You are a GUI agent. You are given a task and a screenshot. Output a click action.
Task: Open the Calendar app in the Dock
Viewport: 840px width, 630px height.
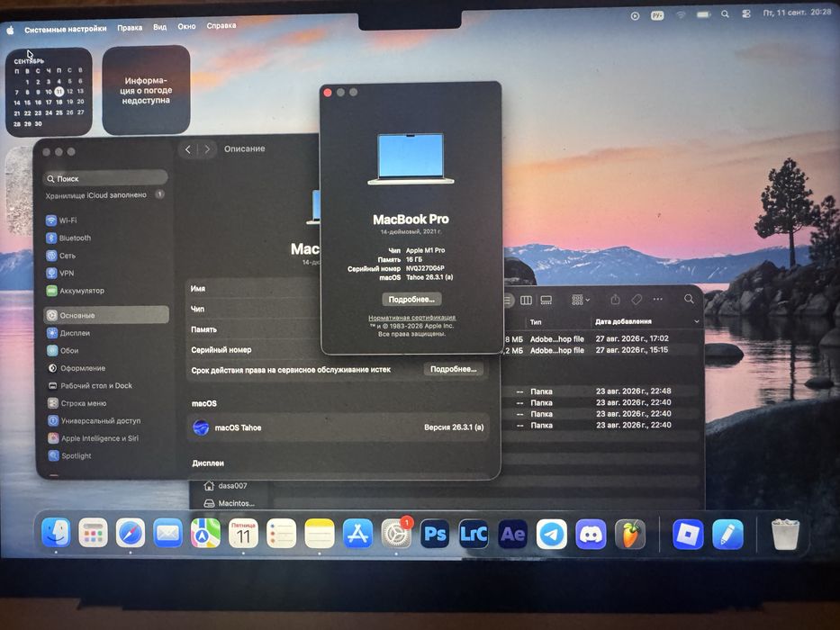[243, 533]
